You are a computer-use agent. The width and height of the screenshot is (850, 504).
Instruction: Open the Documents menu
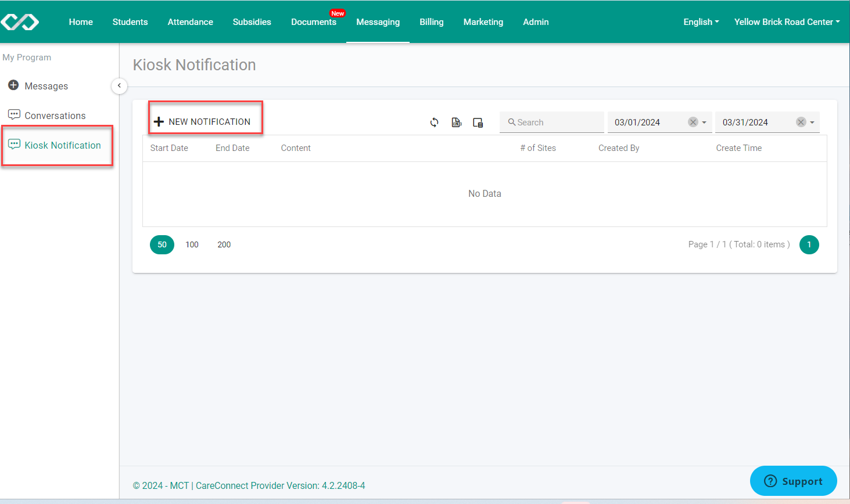point(314,22)
